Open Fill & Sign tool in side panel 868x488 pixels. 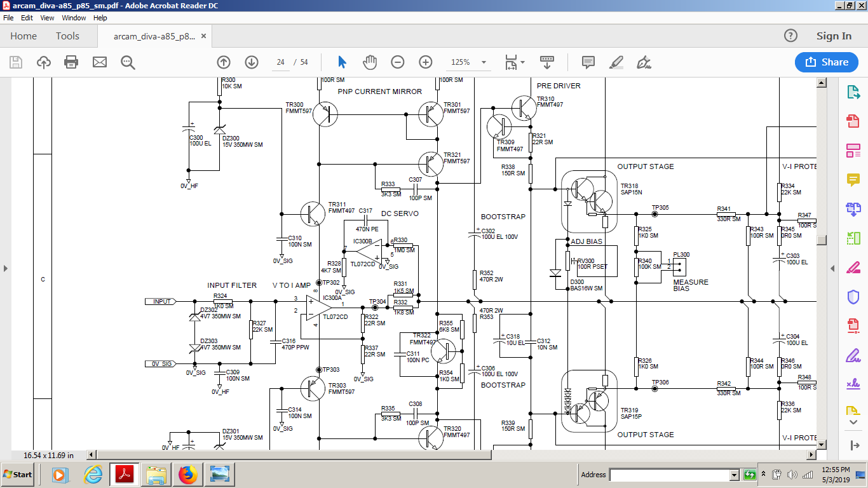point(853,355)
